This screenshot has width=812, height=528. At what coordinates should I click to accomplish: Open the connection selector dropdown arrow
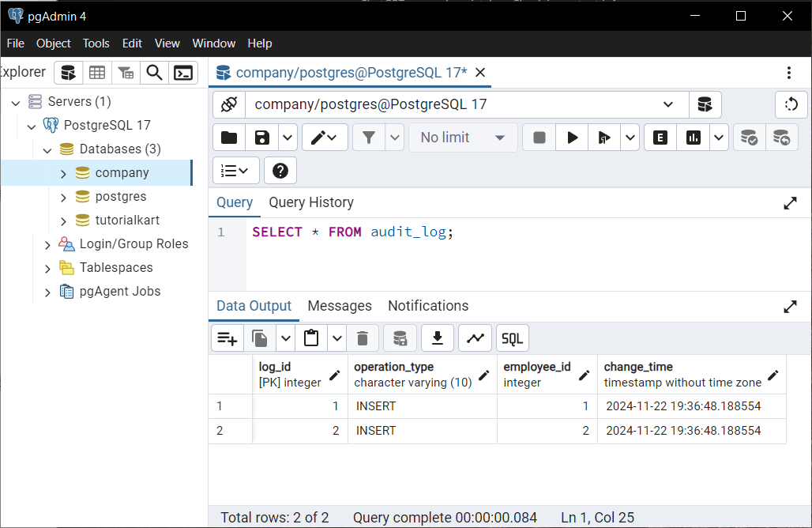(x=668, y=104)
